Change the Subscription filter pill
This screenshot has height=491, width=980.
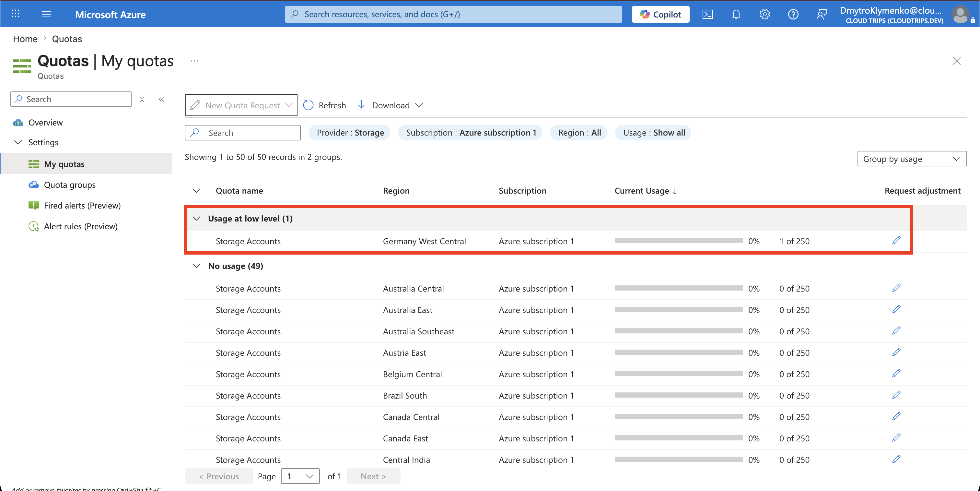click(470, 133)
